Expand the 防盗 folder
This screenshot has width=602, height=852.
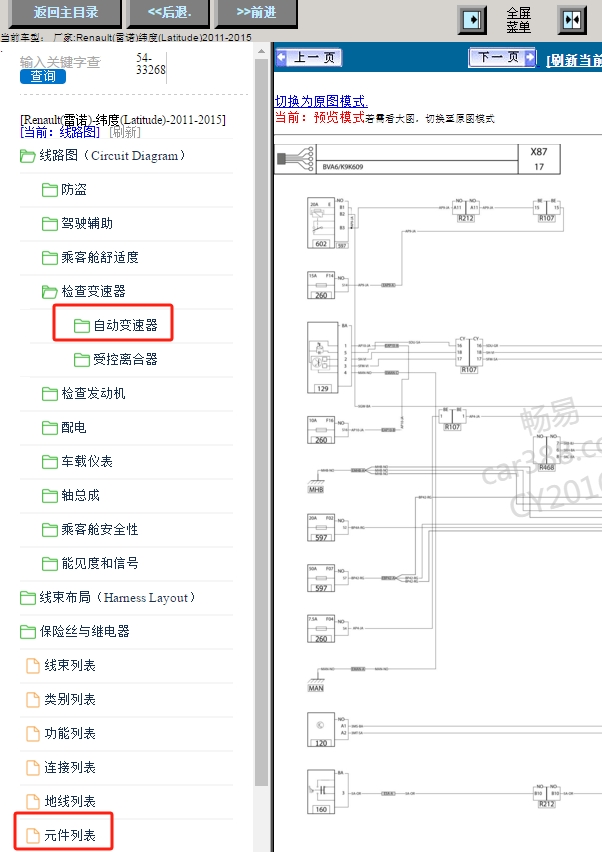(65, 190)
